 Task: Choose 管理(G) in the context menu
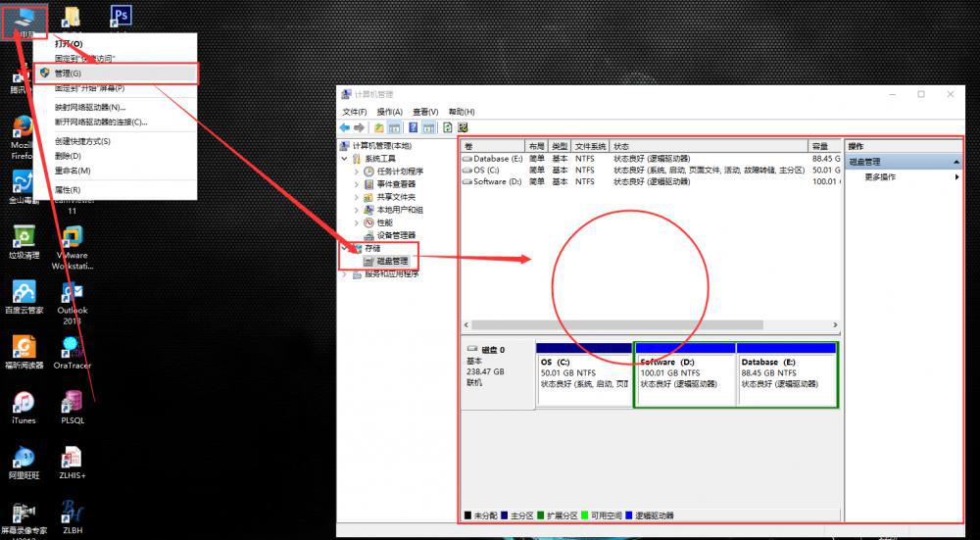[117, 74]
